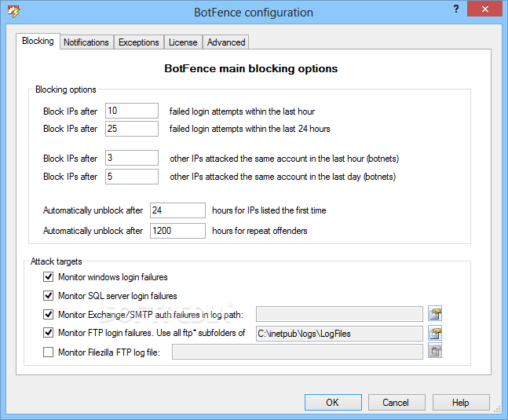The width and height of the screenshot is (508, 420).
Task: Browse for the Exchange/SMTP log path folder
Action: click(435, 313)
